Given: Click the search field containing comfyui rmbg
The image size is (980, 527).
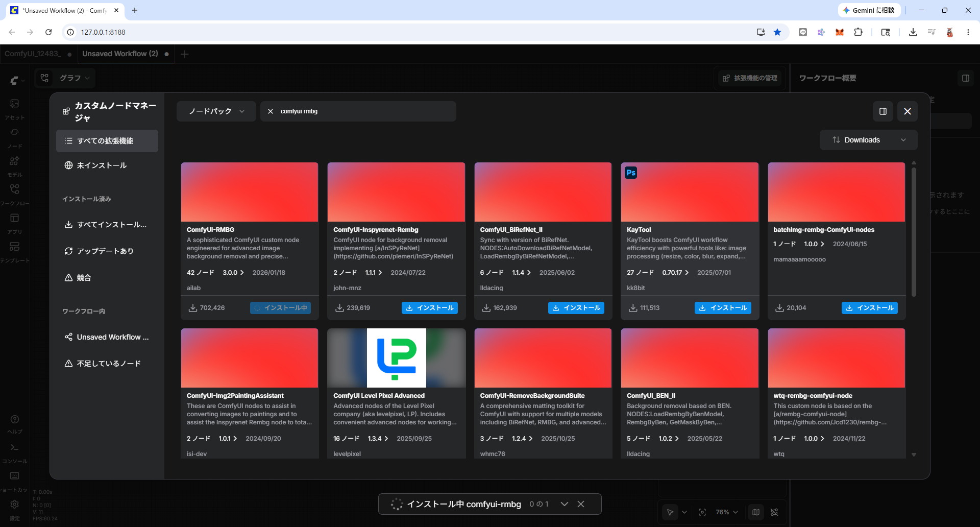Looking at the screenshot, I should click(x=358, y=111).
